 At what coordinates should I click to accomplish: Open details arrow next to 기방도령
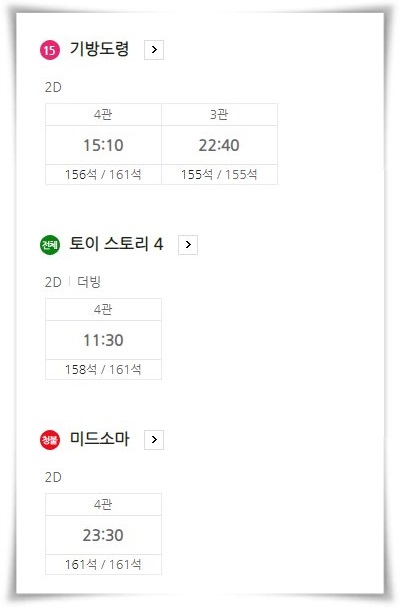[x=154, y=50]
